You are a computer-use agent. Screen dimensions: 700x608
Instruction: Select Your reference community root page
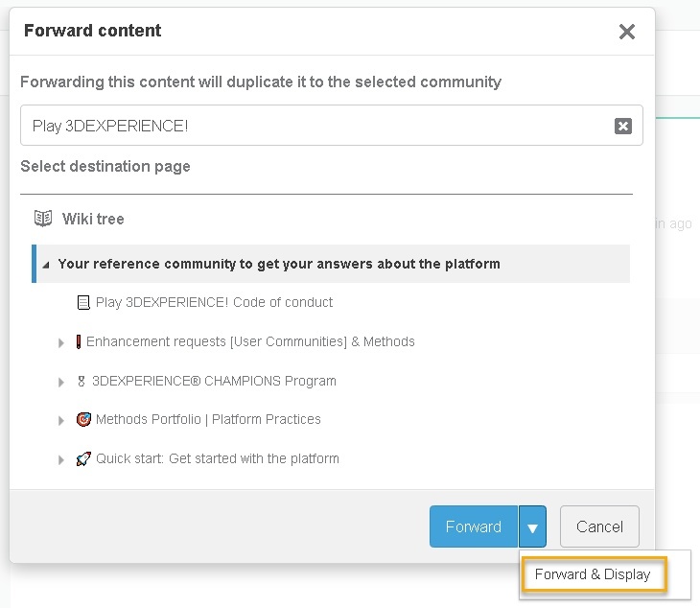[279, 264]
